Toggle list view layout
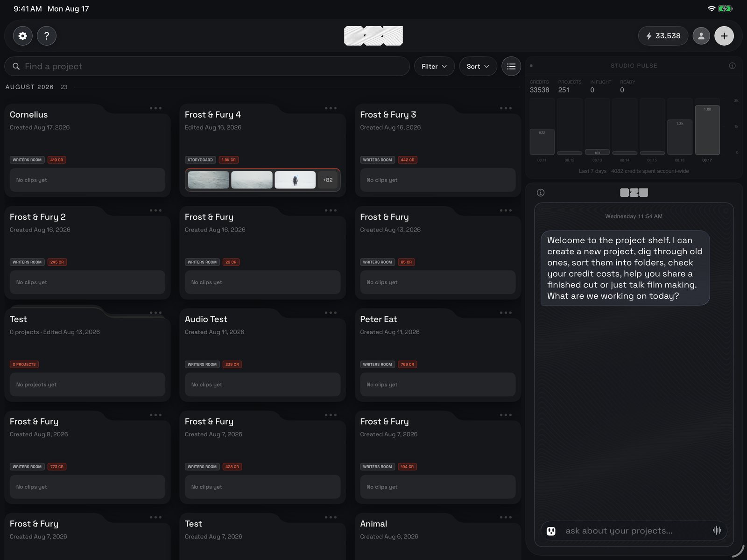 click(x=511, y=66)
